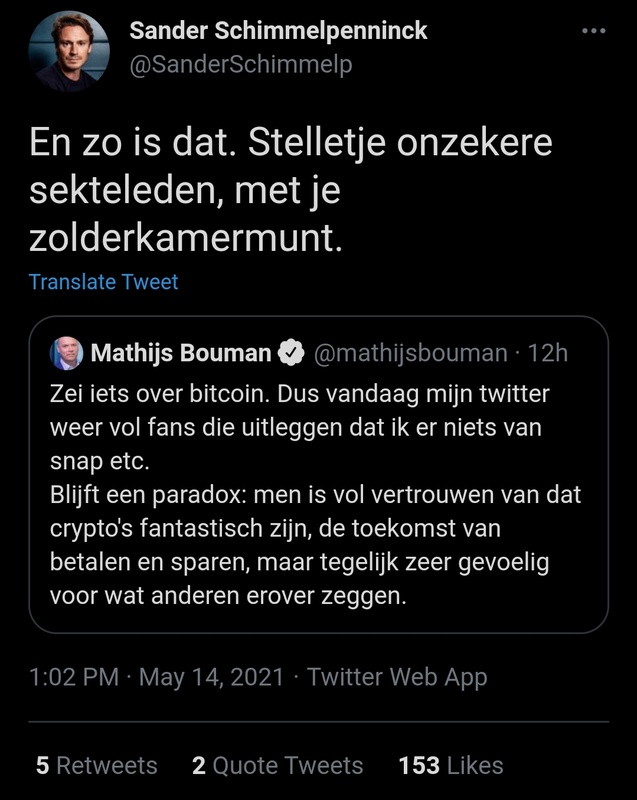Click the Twitter Web App source label

(397, 677)
